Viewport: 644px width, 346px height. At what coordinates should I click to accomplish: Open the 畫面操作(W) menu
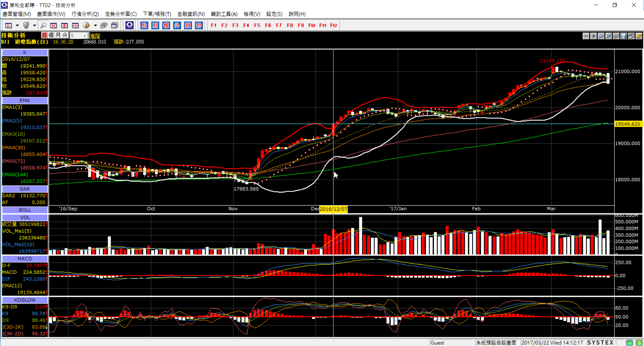click(51, 14)
